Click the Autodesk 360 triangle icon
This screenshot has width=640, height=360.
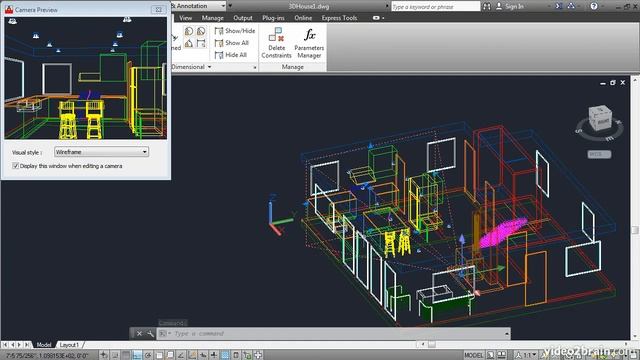pyautogui.click(x=571, y=6)
